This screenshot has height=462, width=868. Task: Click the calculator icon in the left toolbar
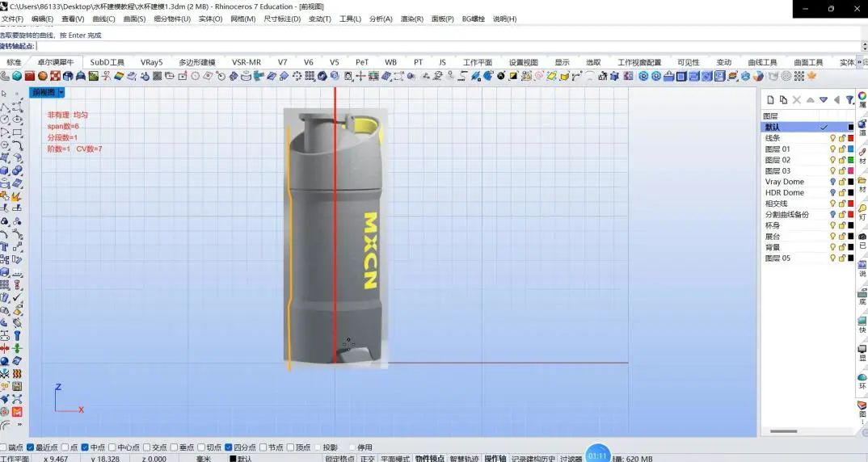[17, 386]
